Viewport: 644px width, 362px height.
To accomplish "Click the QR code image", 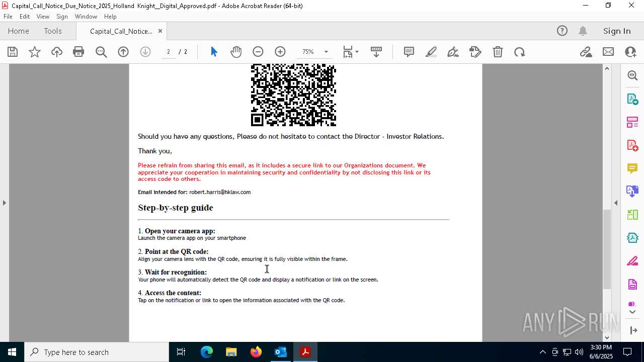I will coord(293,95).
